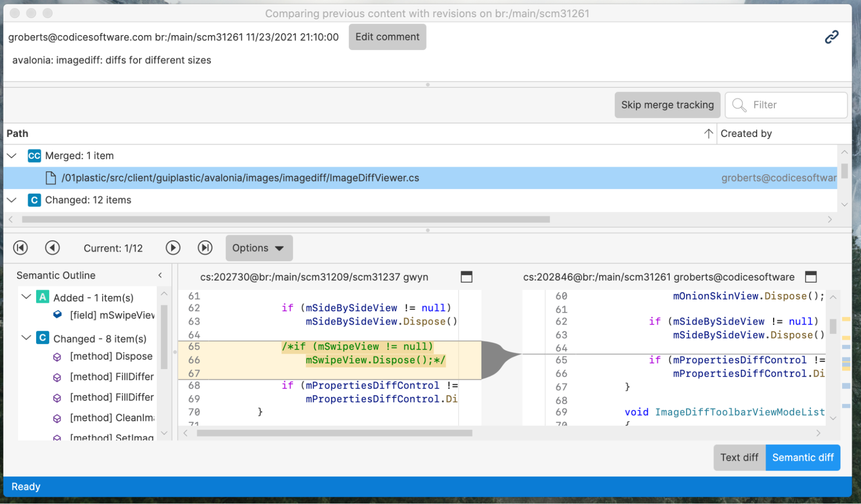Go to the previous difference
The height and width of the screenshot is (504, 861).
click(x=53, y=248)
